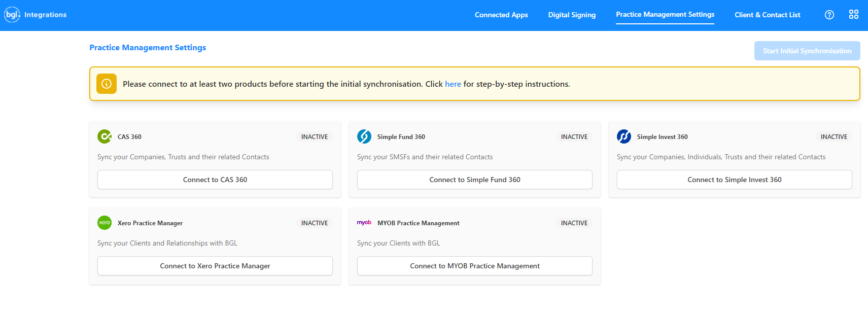The height and width of the screenshot is (315, 868).
Task: Click 'Sync your Clients and Relationships with BGL'
Action: tap(167, 243)
